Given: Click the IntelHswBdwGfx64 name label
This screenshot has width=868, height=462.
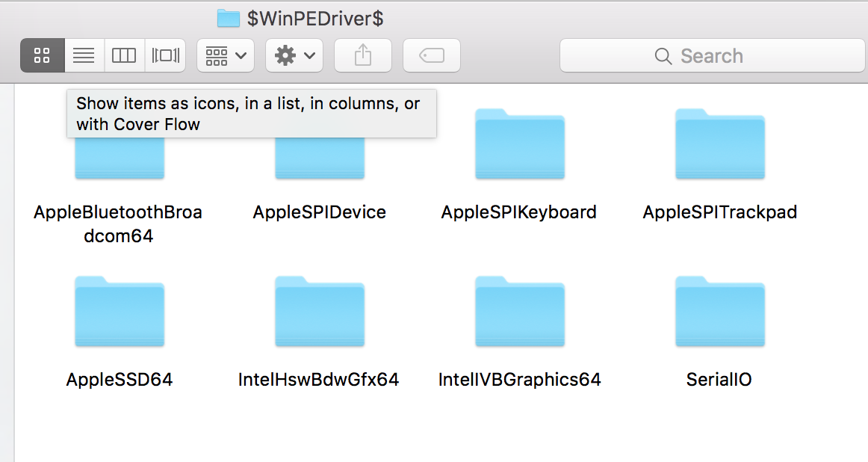Looking at the screenshot, I should click(318, 380).
